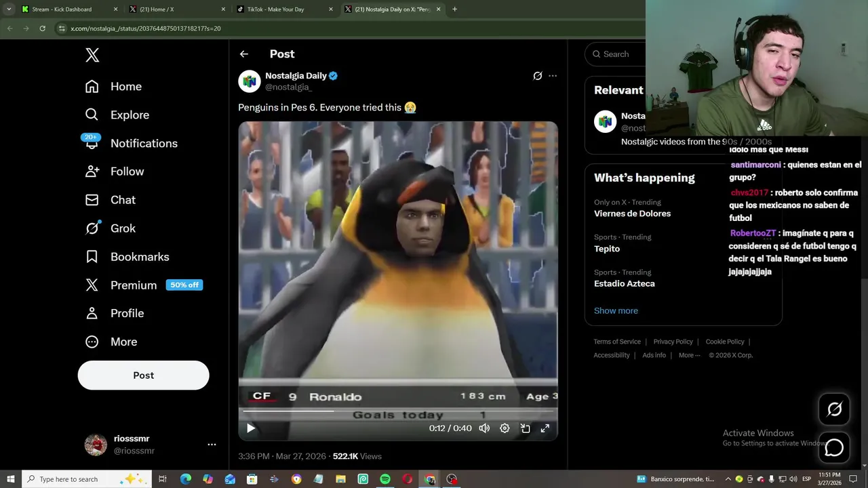Open the floating chat messages button
The height and width of the screenshot is (488, 868).
tap(834, 447)
